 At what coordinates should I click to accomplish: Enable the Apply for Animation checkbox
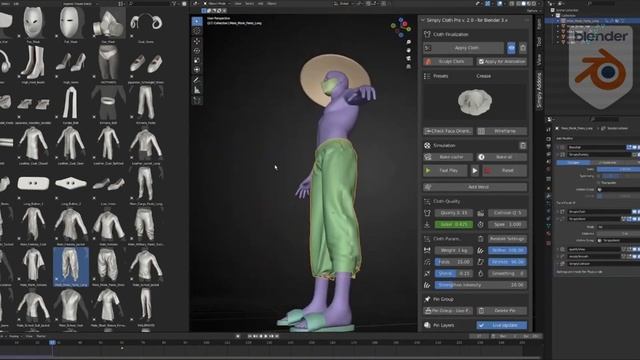pos(481,62)
